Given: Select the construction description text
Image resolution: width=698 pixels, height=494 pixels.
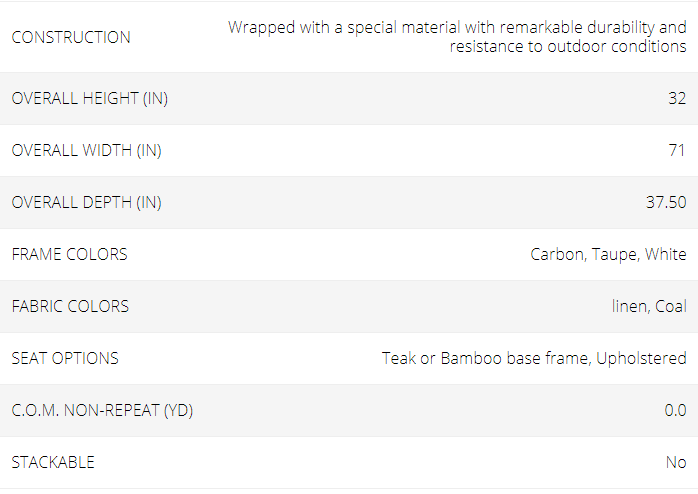Looking at the screenshot, I should tap(457, 37).
